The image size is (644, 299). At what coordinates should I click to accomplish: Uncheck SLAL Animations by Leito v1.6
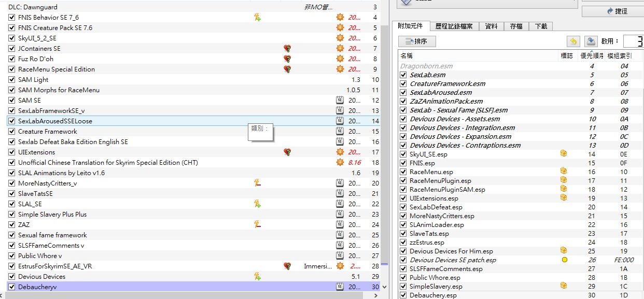pos(12,173)
